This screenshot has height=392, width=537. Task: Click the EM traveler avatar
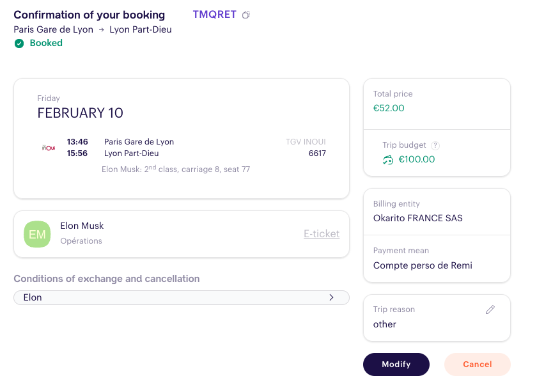(x=37, y=235)
